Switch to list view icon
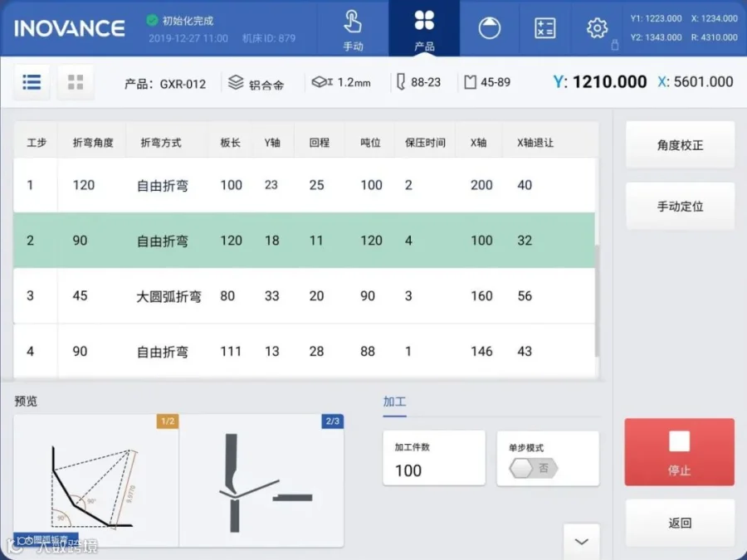This screenshot has width=747, height=560. point(32,82)
